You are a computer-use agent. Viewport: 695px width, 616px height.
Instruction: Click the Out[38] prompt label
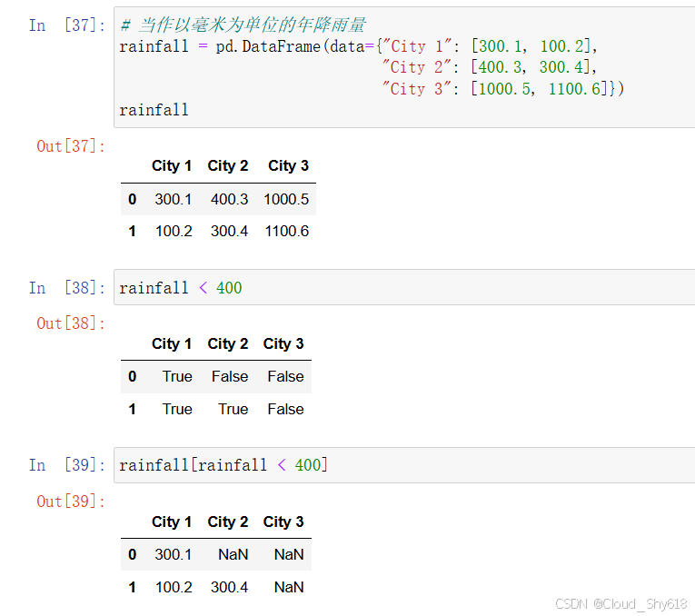(x=71, y=323)
